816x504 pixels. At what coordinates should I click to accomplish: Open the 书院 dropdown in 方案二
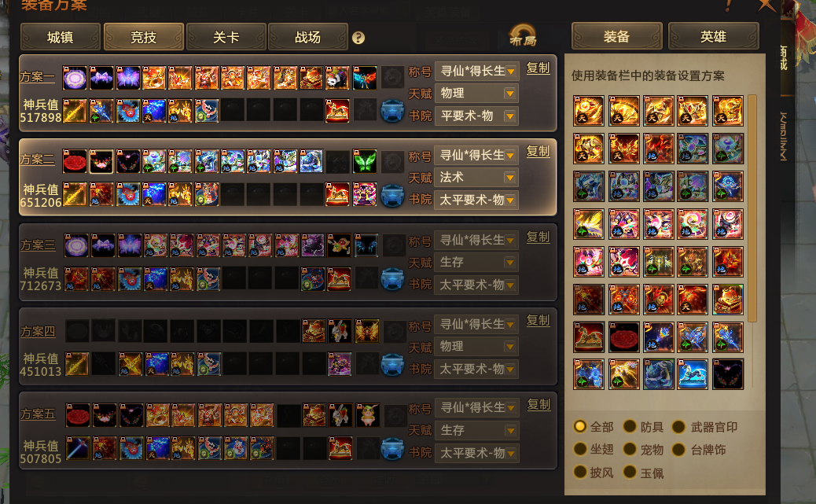tap(476, 200)
